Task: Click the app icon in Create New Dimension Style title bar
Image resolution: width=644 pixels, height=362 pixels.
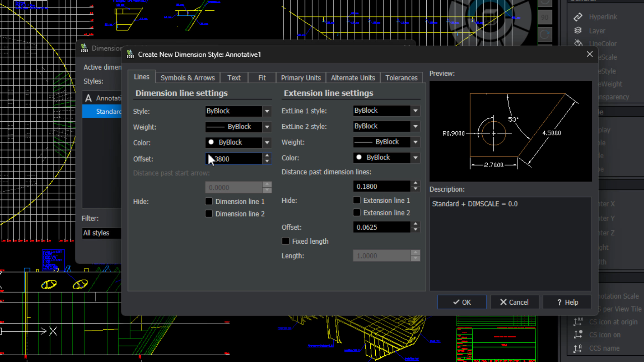Action: [130, 54]
